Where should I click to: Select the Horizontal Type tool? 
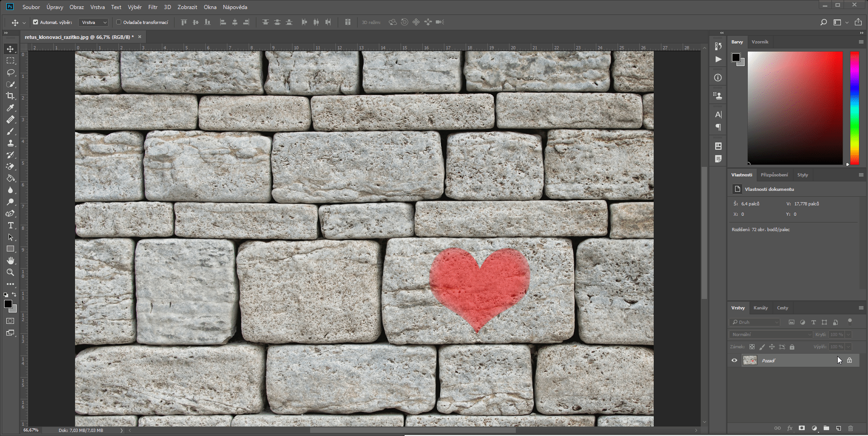coord(10,225)
